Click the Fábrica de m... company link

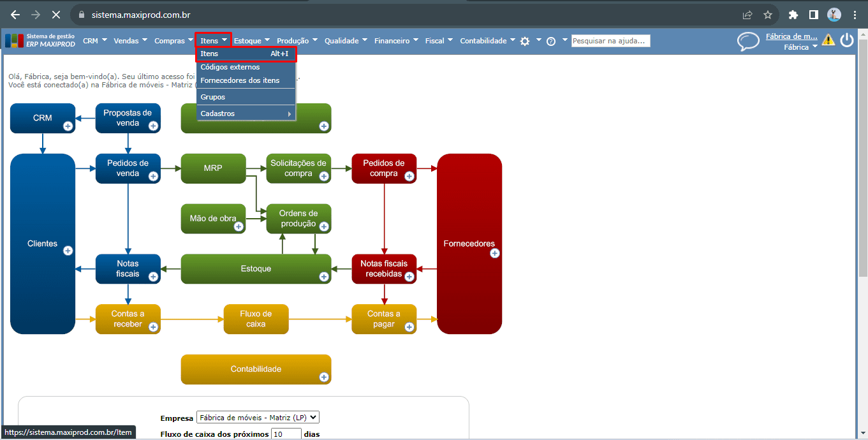tap(791, 36)
